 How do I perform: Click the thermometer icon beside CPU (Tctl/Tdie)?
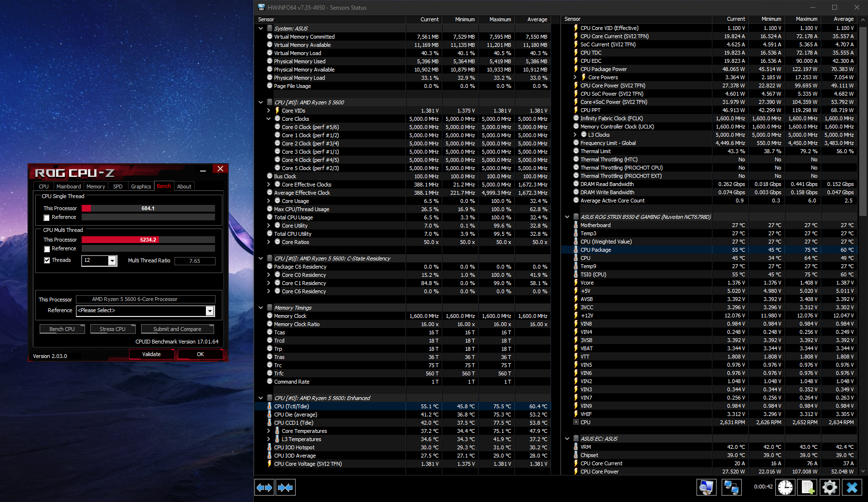tap(270, 406)
